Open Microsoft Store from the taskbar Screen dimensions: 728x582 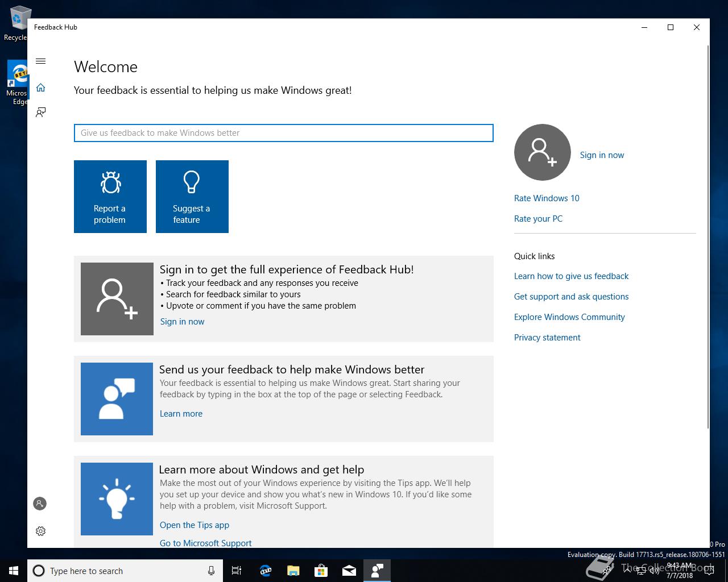321,571
